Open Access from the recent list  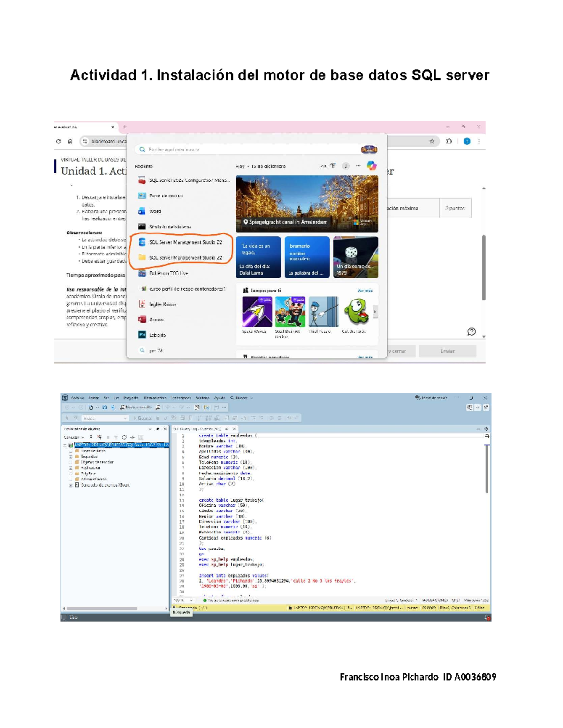click(151, 320)
